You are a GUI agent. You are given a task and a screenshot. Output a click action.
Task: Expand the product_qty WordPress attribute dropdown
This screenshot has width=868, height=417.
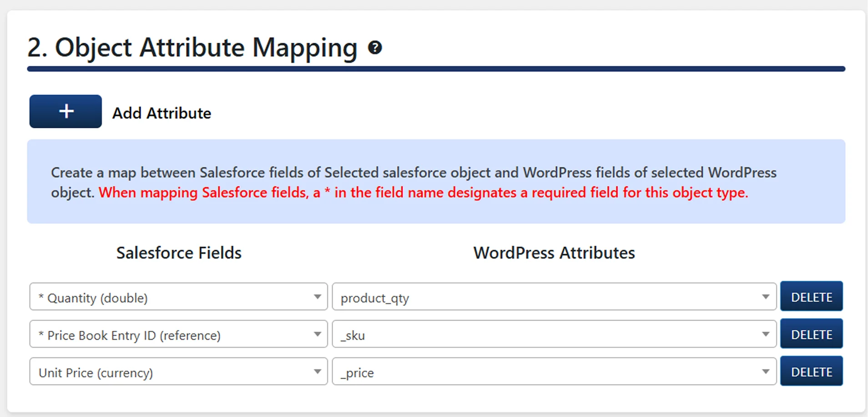pyautogui.click(x=554, y=297)
